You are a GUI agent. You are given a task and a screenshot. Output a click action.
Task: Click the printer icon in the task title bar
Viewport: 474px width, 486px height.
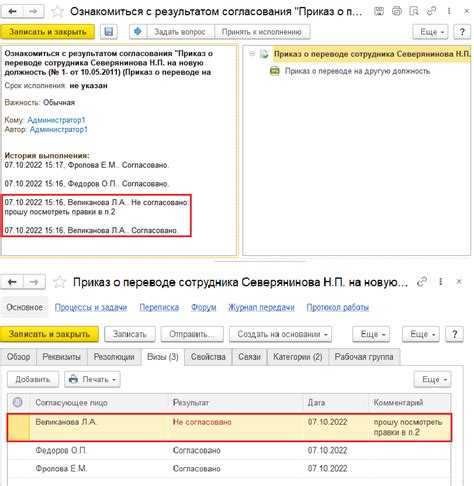pyautogui.click(x=396, y=12)
